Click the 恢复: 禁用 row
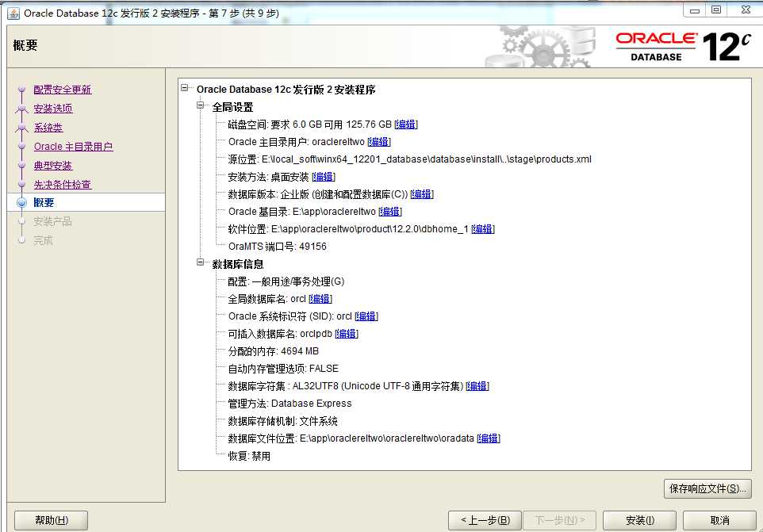Screen dimensions: 763x532 (249, 456)
